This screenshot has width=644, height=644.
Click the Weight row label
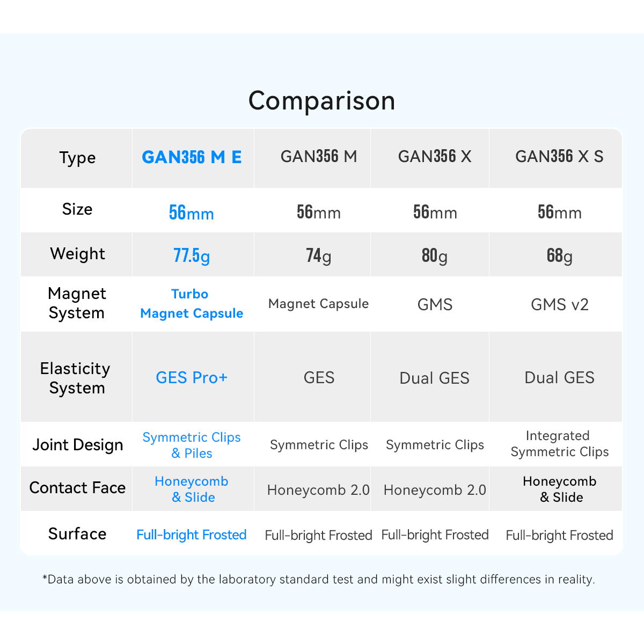(77, 254)
